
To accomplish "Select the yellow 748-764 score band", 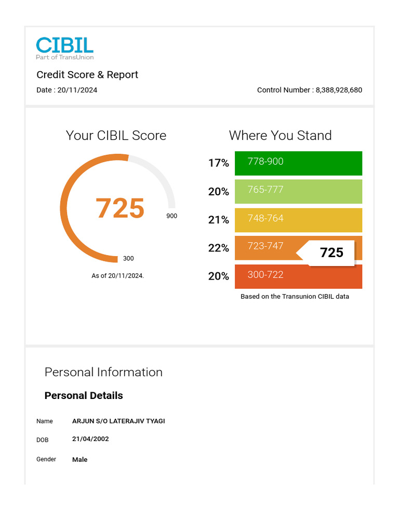I will pos(298,220).
